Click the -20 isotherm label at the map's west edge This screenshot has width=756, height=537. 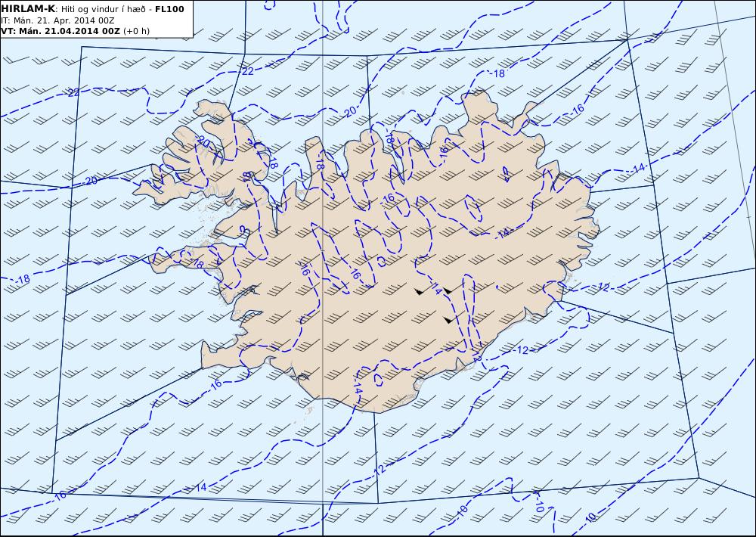pos(90,181)
